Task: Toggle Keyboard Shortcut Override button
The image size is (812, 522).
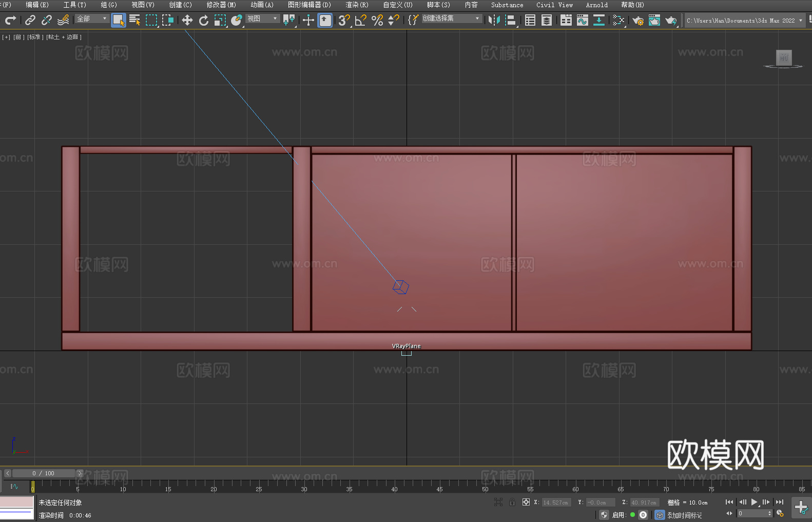Action: tap(325, 20)
